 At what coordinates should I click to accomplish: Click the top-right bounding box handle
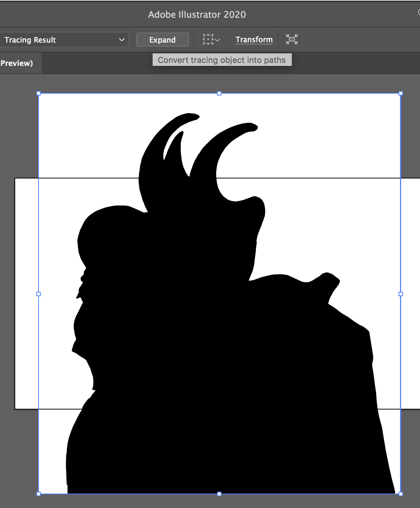(x=400, y=93)
